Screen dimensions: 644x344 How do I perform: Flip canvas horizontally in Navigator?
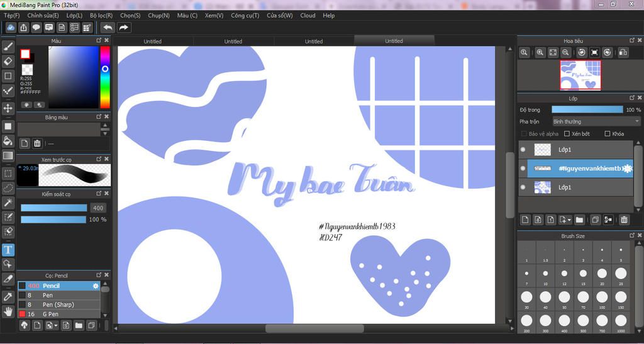coord(623,53)
